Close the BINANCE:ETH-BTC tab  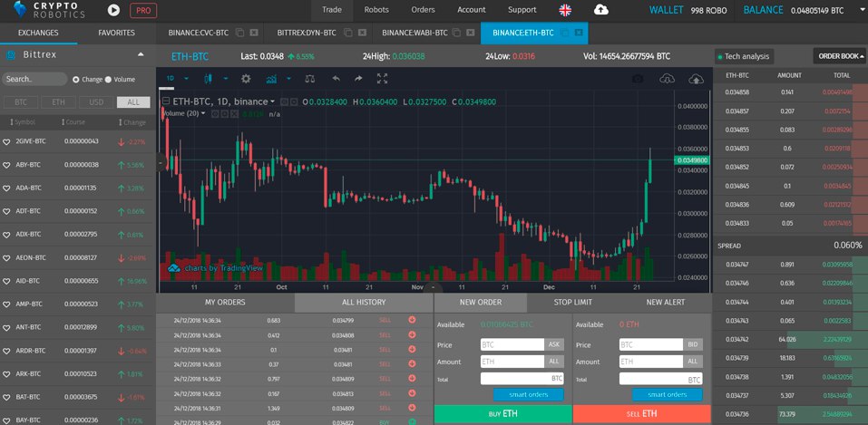coord(579,33)
